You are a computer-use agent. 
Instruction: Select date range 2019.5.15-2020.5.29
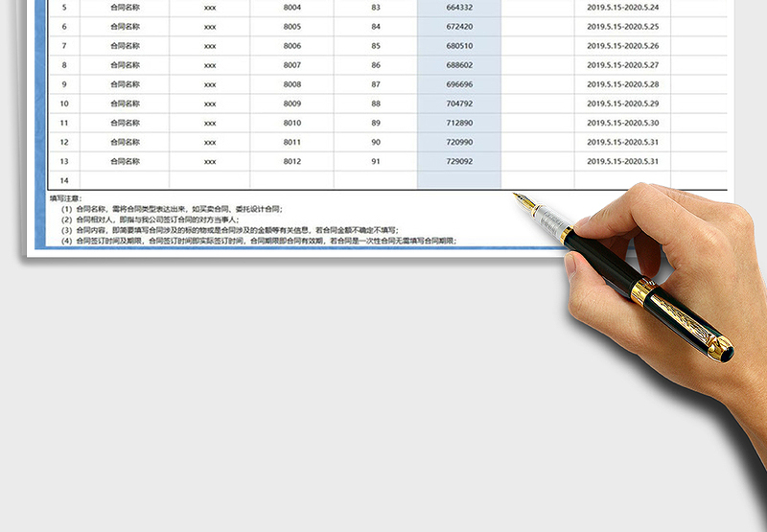coord(622,104)
